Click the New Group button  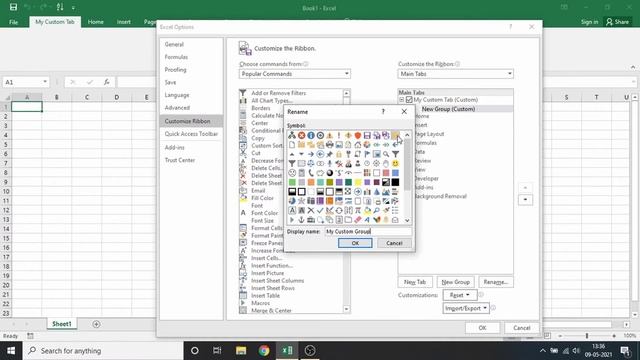(456, 282)
